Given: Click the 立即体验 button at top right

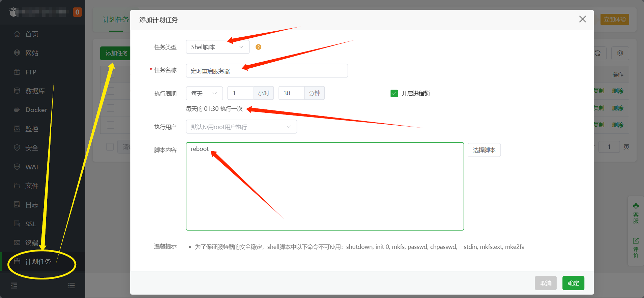Looking at the screenshot, I should [615, 20].
